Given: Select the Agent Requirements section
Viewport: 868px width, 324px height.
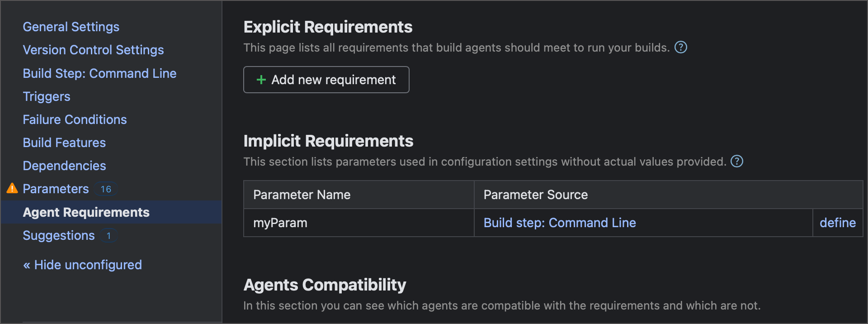Looking at the screenshot, I should 86,212.
